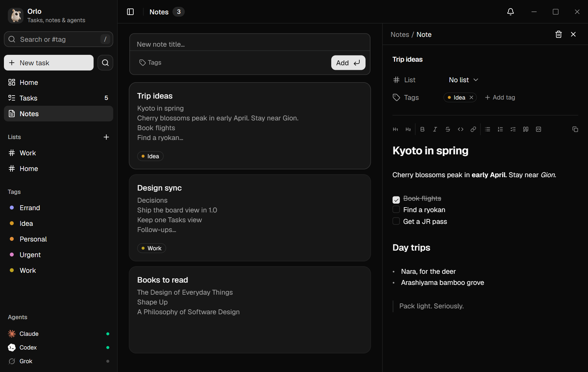The height and width of the screenshot is (372, 588).
Task: Open the Books to read note card
Action: click(250, 310)
